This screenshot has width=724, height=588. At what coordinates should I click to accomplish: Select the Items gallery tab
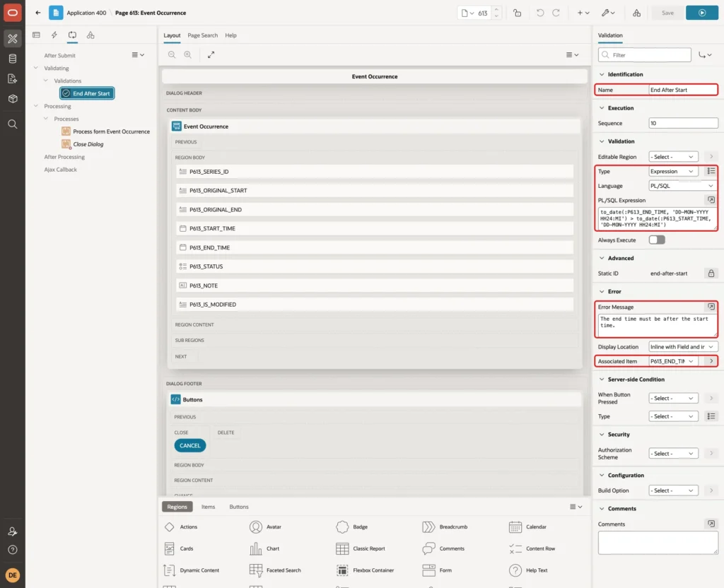click(x=209, y=507)
